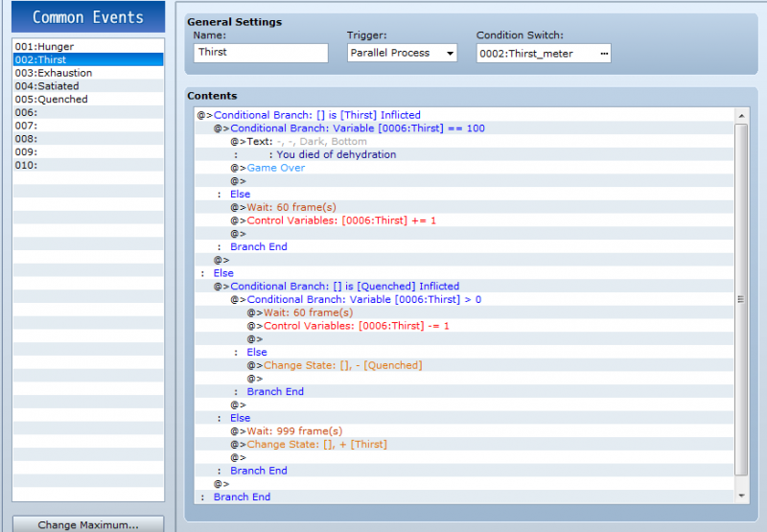767x532 pixels.
Task: Select empty common event slot 010
Action: [88, 165]
